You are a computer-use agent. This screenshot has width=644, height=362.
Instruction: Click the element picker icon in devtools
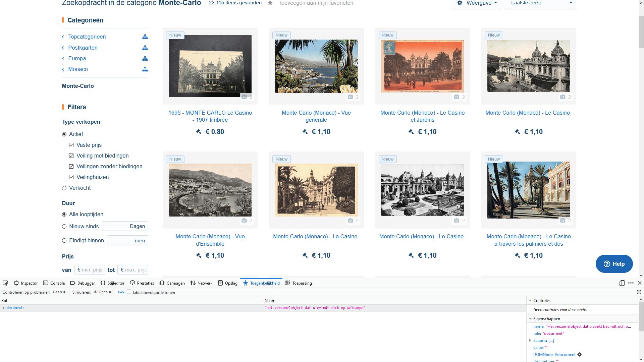5,283
